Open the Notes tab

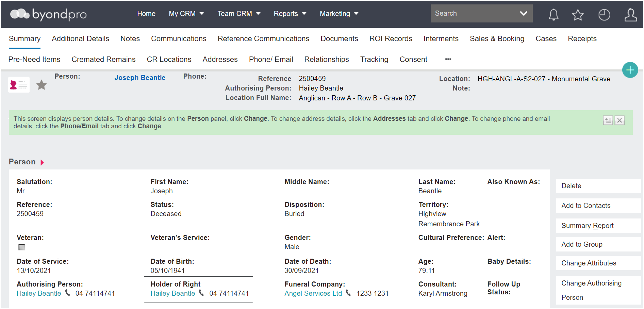(x=130, y=39)
